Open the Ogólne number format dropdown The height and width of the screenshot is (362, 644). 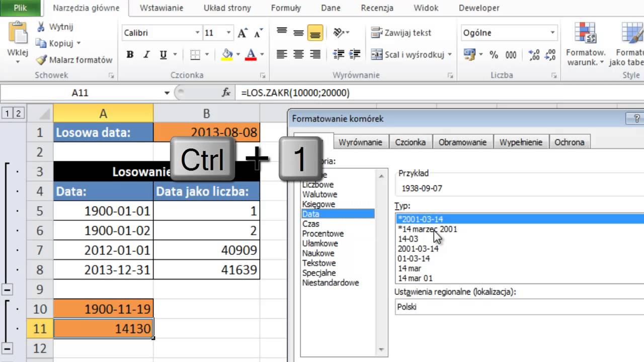point(552,33)
